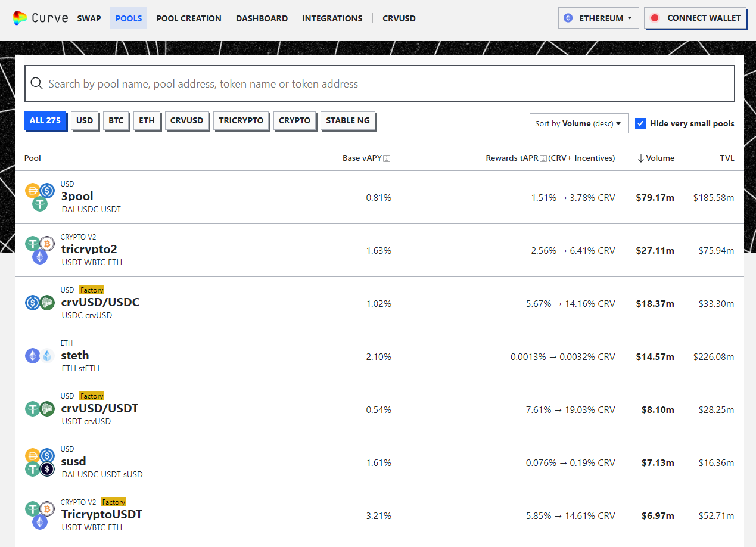
Task: Click the Ethereum icon in network selector
Action: pos(568,18)
